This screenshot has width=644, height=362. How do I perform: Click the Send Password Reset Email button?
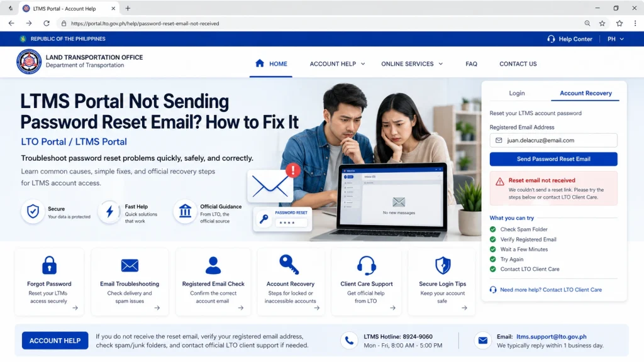click(x=553, y=159)
